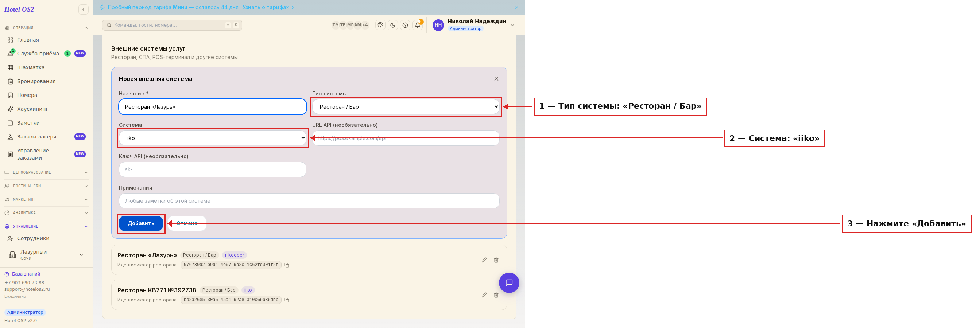The width and height of the screenshot is (980, 328).
Task: Open the help question-mark icon
Action: (x=405, y=25)
